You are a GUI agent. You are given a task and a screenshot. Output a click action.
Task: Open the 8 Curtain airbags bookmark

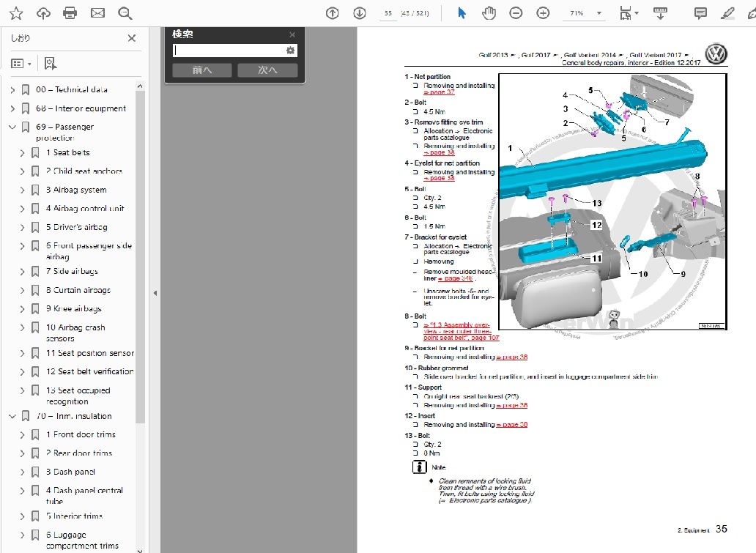tap(78, 290)
